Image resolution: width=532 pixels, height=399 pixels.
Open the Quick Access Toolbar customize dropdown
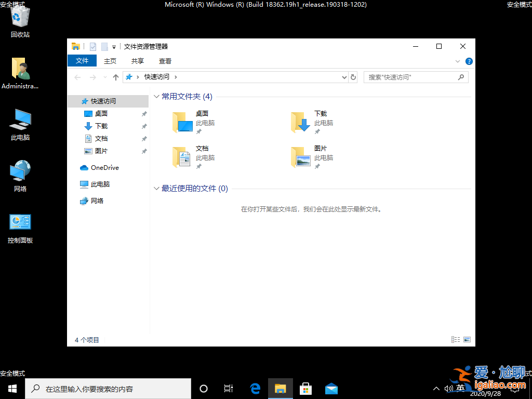[x=114, y=46]
